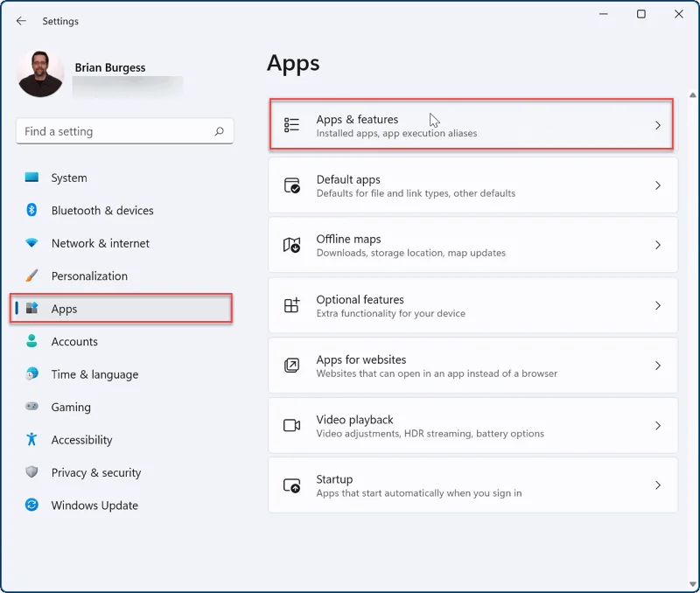The image size is (700, 593).
Task: Click the scrollbar up arrow
Action: coord(692,95)
